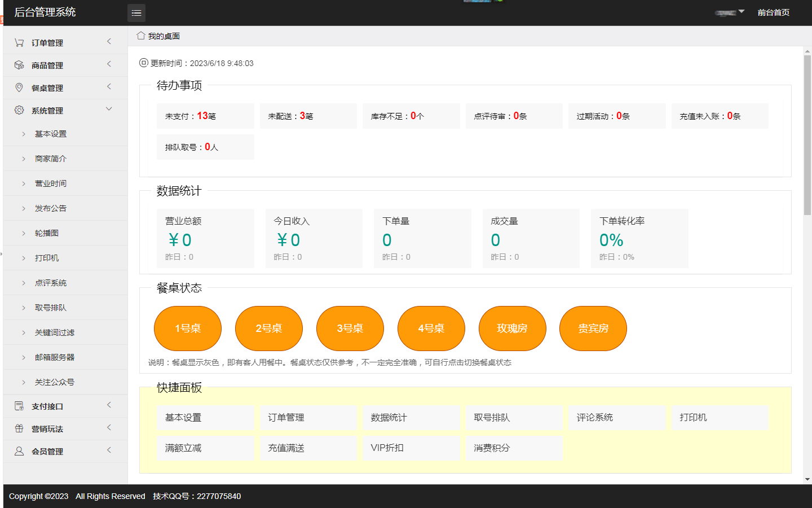Click the payment icon beside 支付接口

pos(19,406)
